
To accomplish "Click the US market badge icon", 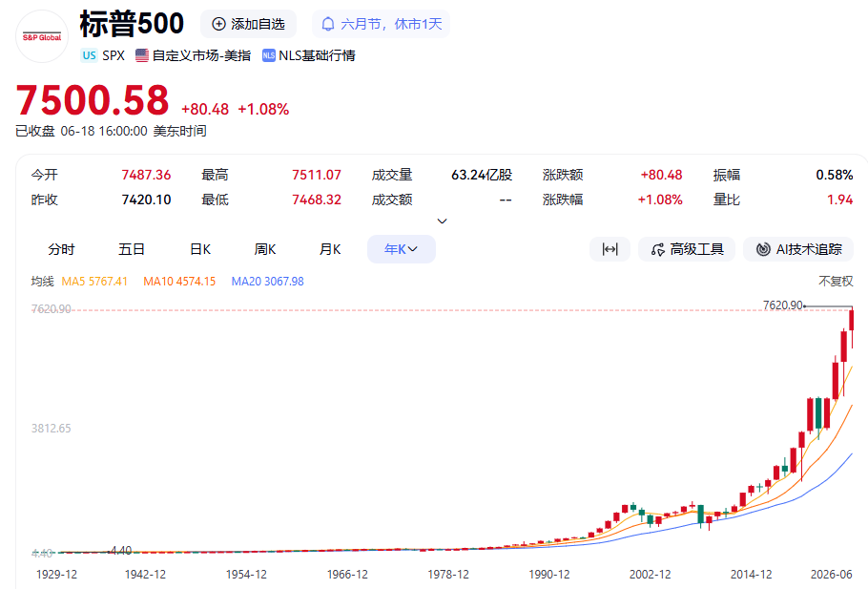I will point(89,55).
